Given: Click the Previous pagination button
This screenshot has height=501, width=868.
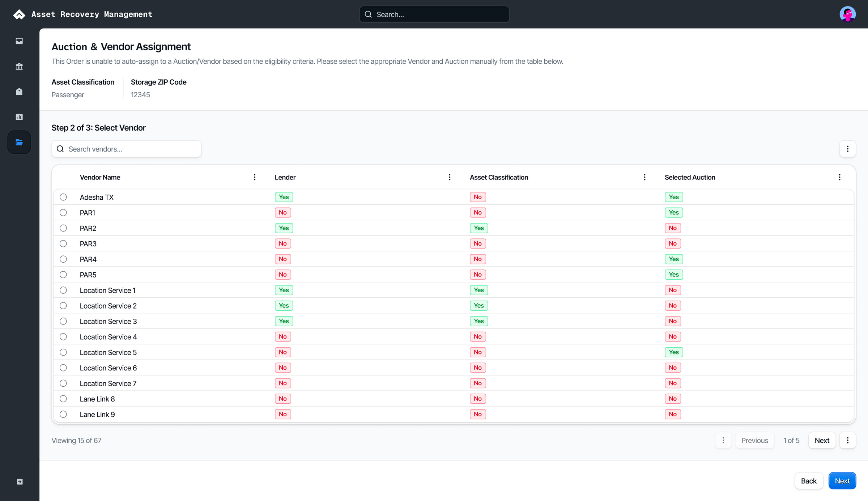Looking at the screenshot, I should tap(754, 440).
